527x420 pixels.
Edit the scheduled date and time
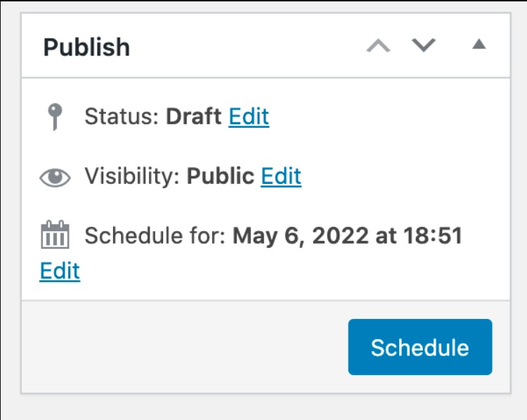(60, 271)
